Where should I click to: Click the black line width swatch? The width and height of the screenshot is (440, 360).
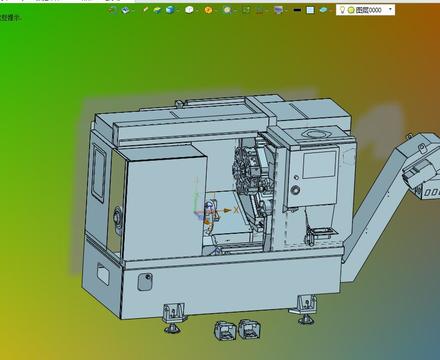297,10
